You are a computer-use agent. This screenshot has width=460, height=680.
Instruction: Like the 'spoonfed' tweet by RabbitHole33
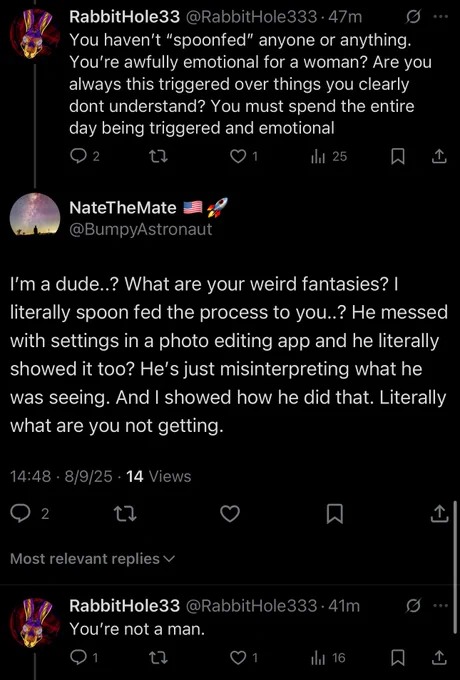[244, 156]
